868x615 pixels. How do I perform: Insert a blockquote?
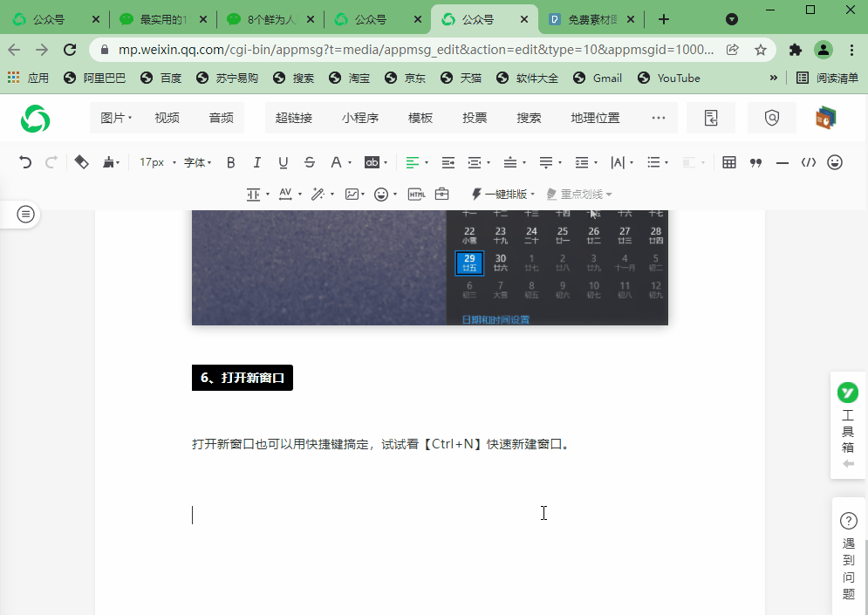(756, 162)
